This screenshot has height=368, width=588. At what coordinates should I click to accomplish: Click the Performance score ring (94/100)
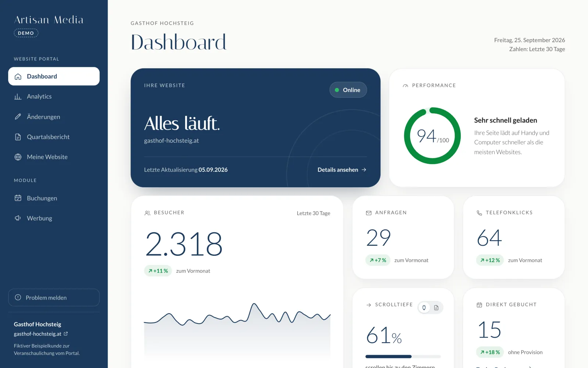432,136
